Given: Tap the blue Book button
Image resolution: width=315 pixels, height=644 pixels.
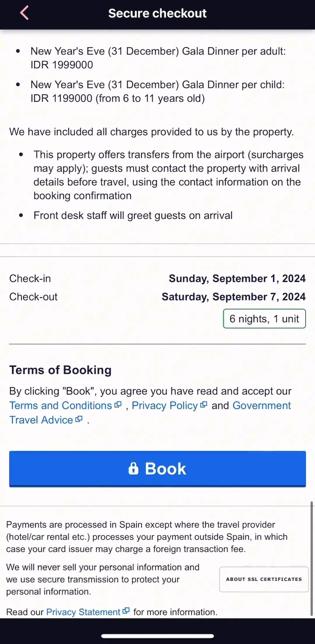Looking at the screenshot, I should point(157,469).
